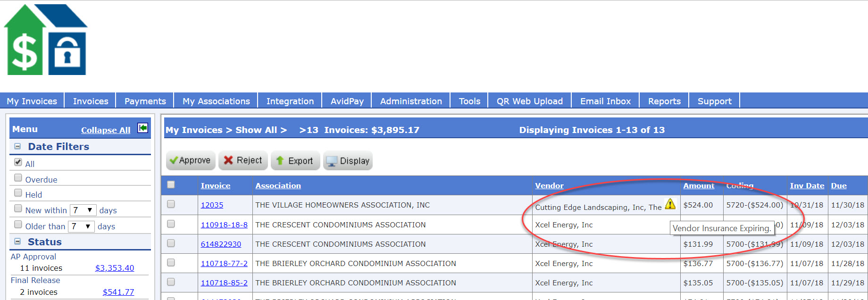Reject selected invoices with red X button
Screen dimensions: 868x300
pos(243,160)
